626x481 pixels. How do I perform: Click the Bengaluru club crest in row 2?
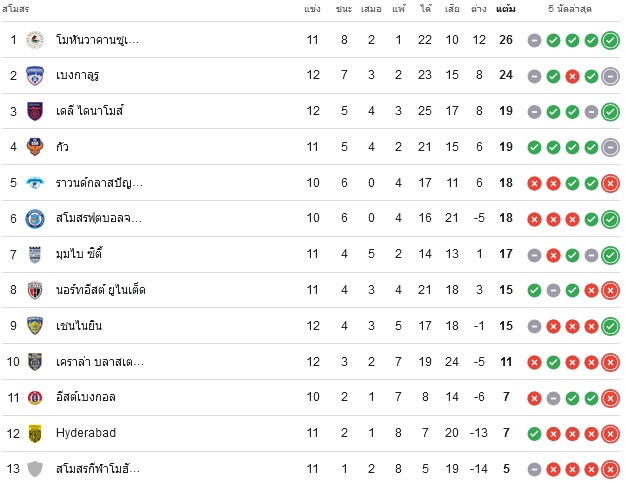(x=35, y=76)
